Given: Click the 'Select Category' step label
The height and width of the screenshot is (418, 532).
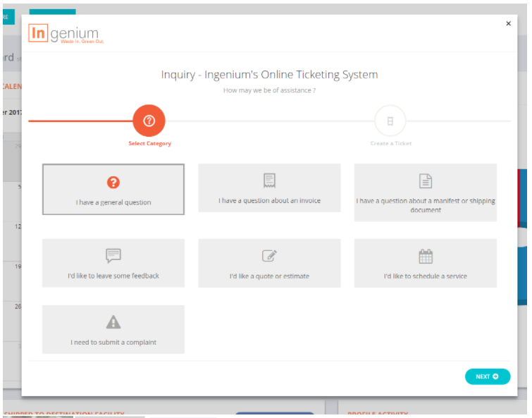Looking at the screenshot, I should (149, 144).
